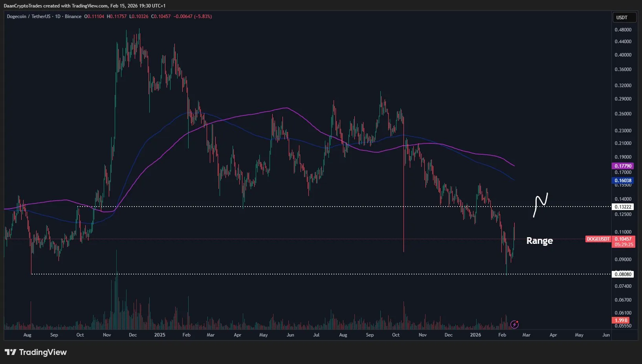Click the purple 0.17790 moving average label
Screen dimensions: 642x364
(624, 166)
